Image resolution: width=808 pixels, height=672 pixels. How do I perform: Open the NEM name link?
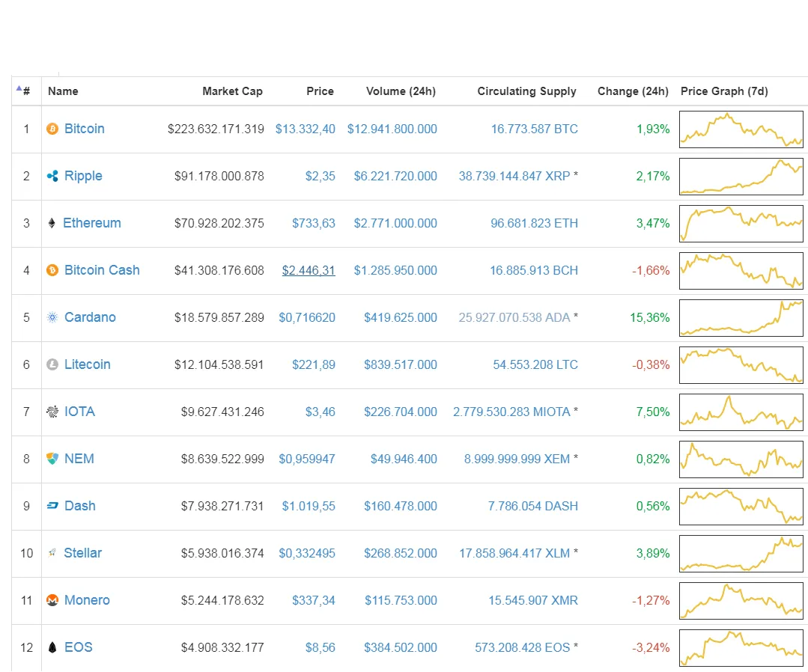(79, 459)
